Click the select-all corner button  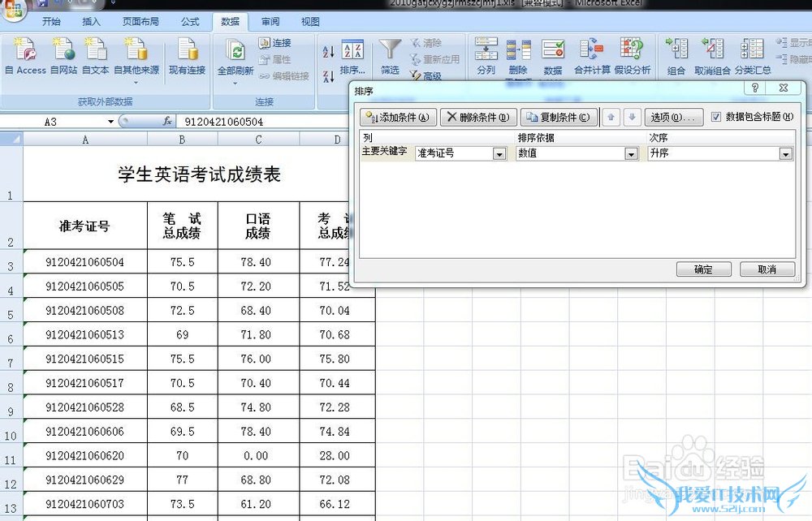tap(11, 139)
